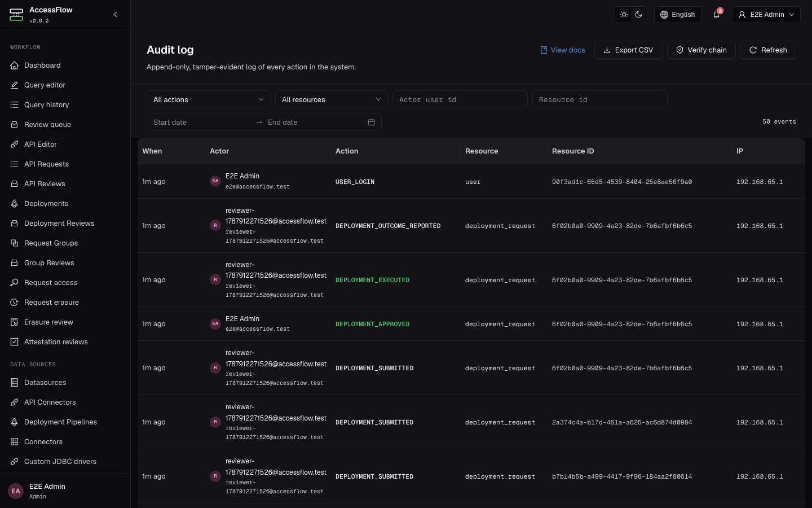Click resource ID b7b14b5b-a499-4417-9f96-184aa2f80614
Viewport: 812px width, 508px height.
[622, 476]
